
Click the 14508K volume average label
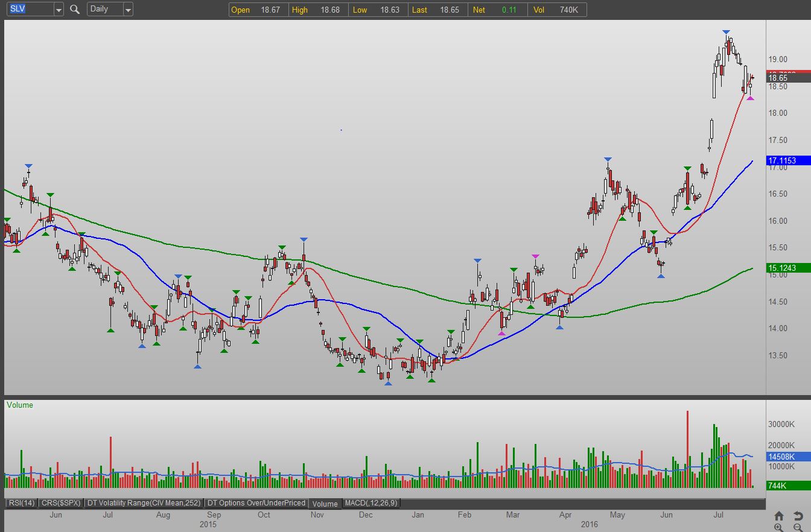pos(788,457)
